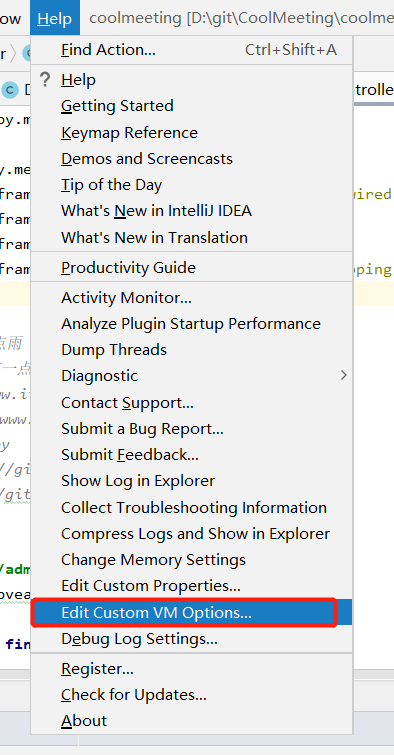
Task: Choose Submit Feedback...
Action: [192, 455]
